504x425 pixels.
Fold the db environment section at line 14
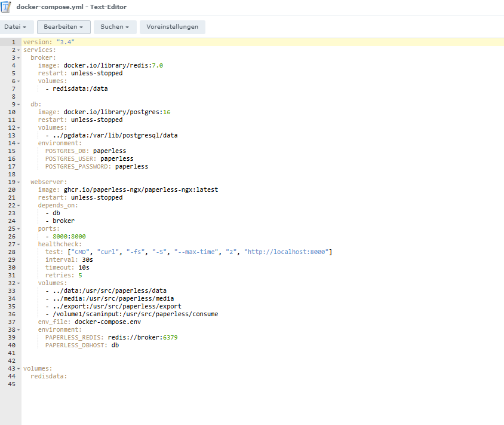point(19,143)
